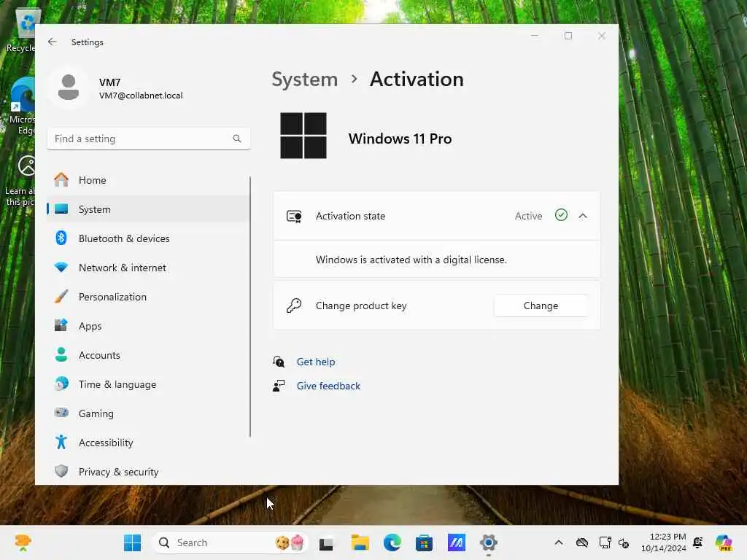This screenshot has width=747, height=560.
Task: Click the Home house icon
Action: [61, 179]
